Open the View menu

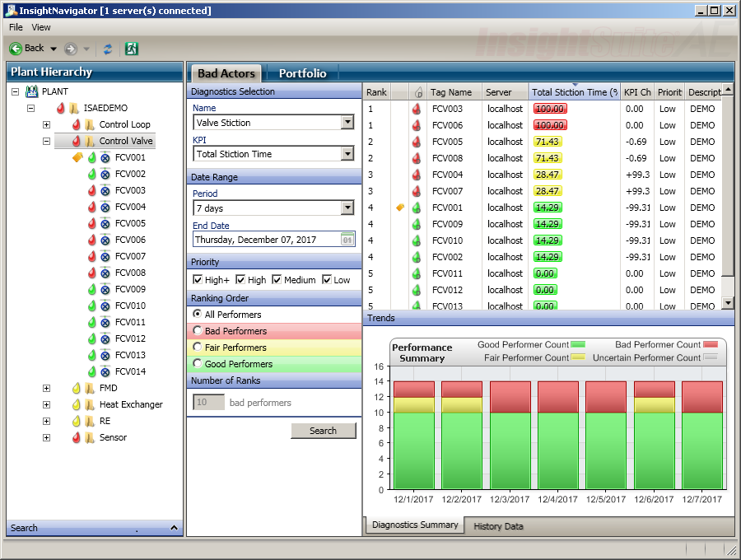point(41,27)
